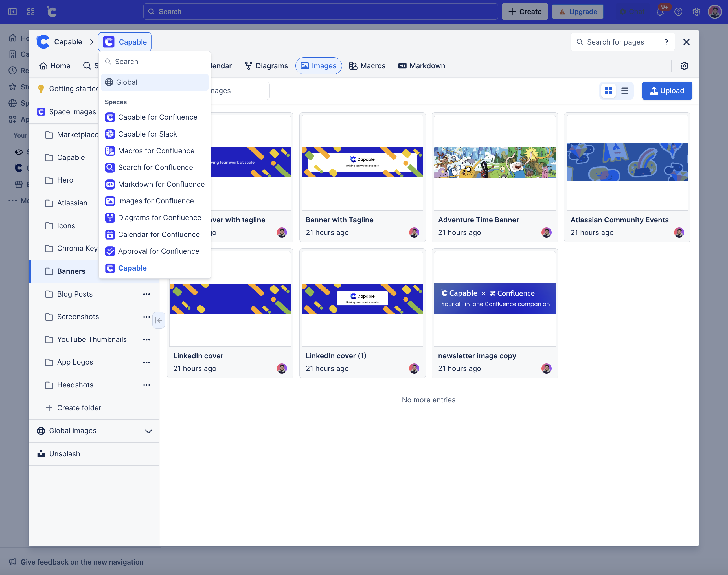Click your profile avatar
The width and height of the screenshot is (728, 575).
tap(714, 12)
